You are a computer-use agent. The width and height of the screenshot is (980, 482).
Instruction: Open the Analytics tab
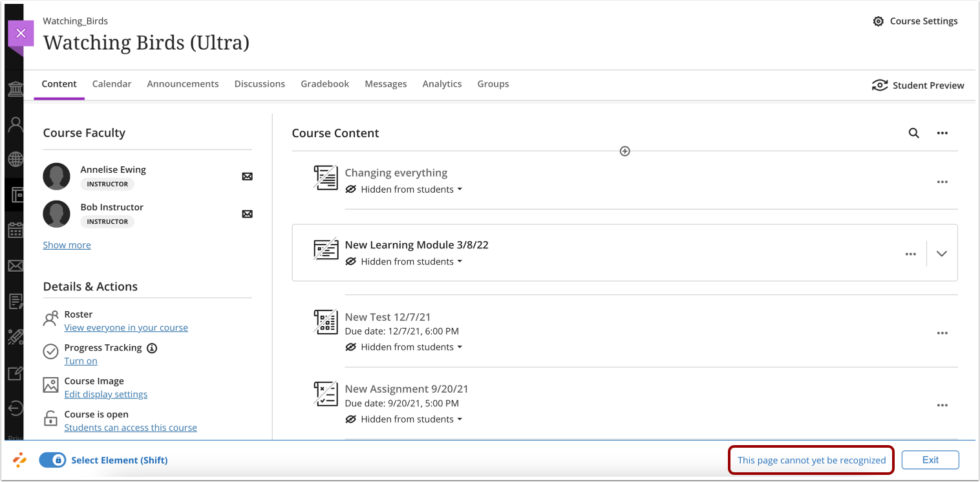pyautogui.click(x=442, y=84)
